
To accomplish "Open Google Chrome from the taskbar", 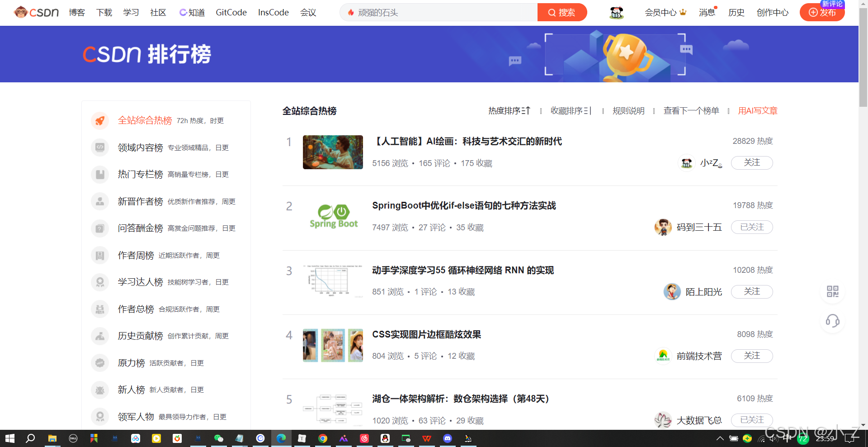I will pyautogui.click(x=322, y=438).
